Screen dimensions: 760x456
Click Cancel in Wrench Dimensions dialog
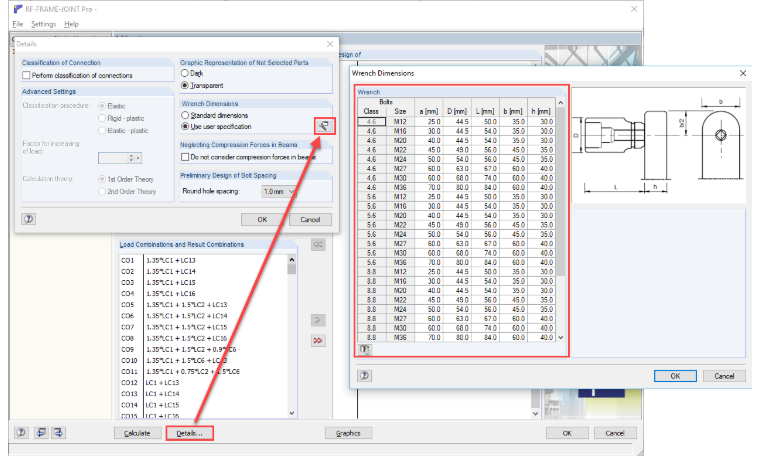point(724,376)
